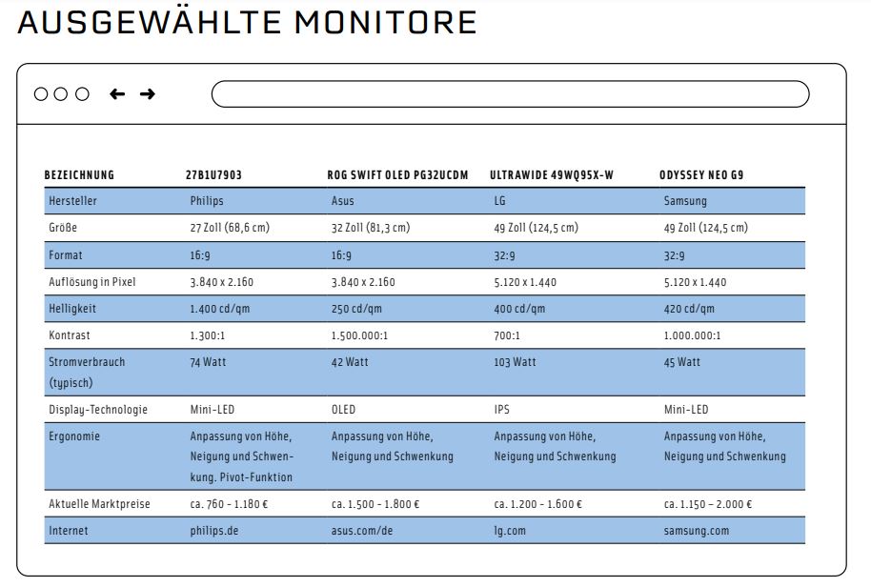The height and width of the screenshot is (588, 871).
Task: Click the Display-Technologie row label
Action: click(x=98, y=410)
